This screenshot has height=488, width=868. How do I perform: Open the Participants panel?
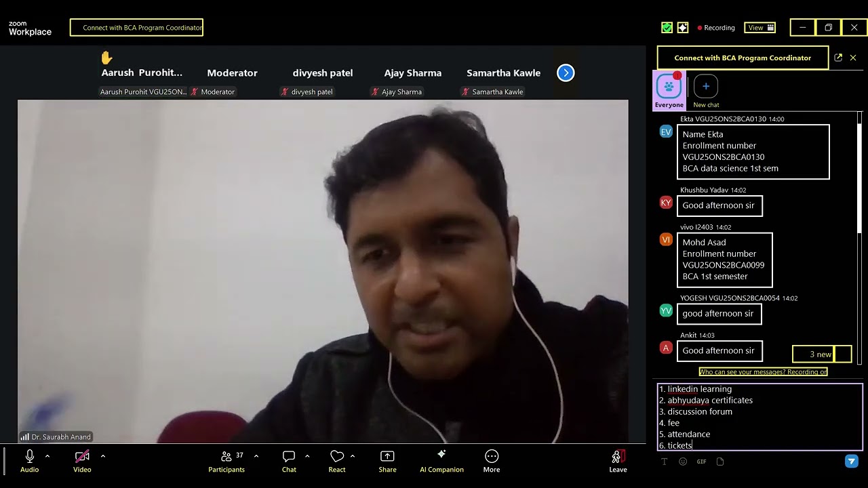pos(226,461)
